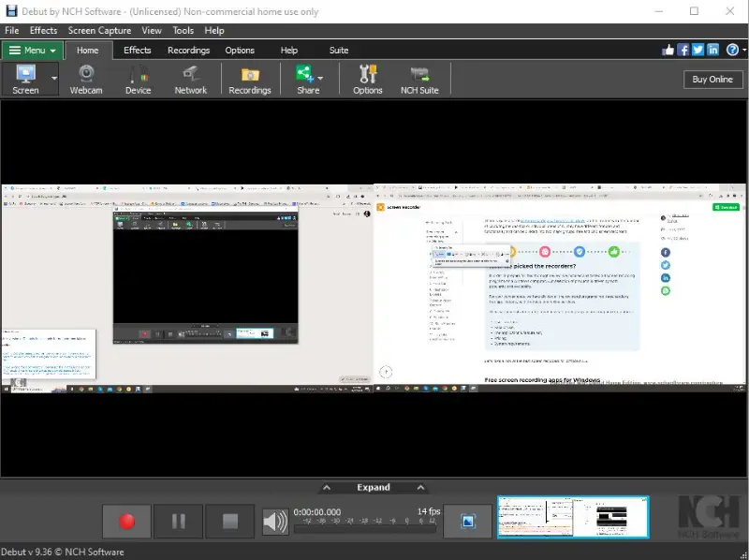Open the Effects menu in menu bar

43,30
